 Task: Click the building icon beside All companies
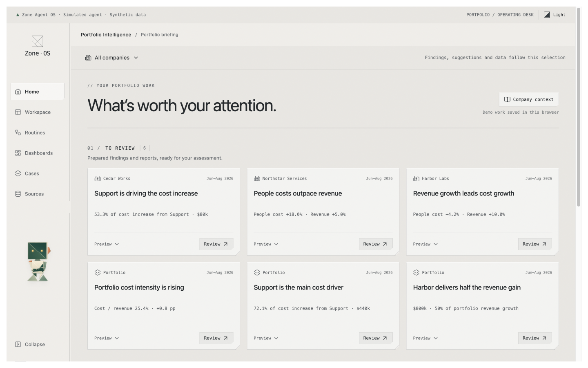pos(88,58)
